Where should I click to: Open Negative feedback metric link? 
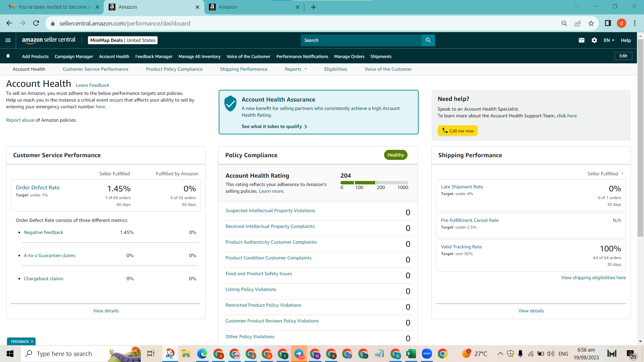pos(43,232)
